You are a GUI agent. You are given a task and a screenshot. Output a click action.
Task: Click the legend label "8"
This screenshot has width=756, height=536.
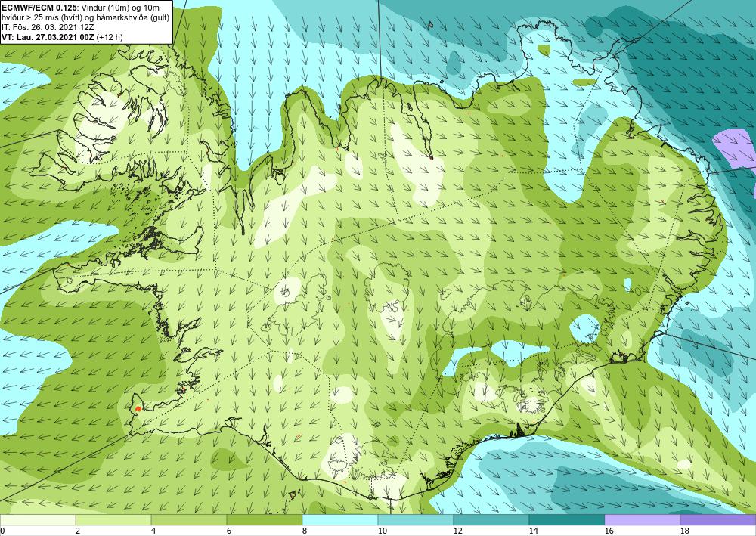coord(304,531)
